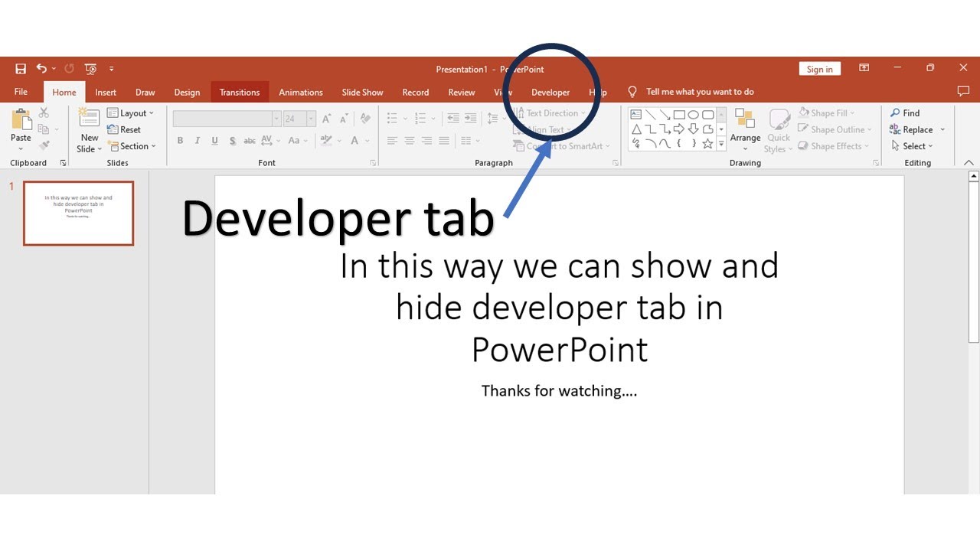Collapse the ribbon with the chevron

pyautogui.click(x=969, y=162)
